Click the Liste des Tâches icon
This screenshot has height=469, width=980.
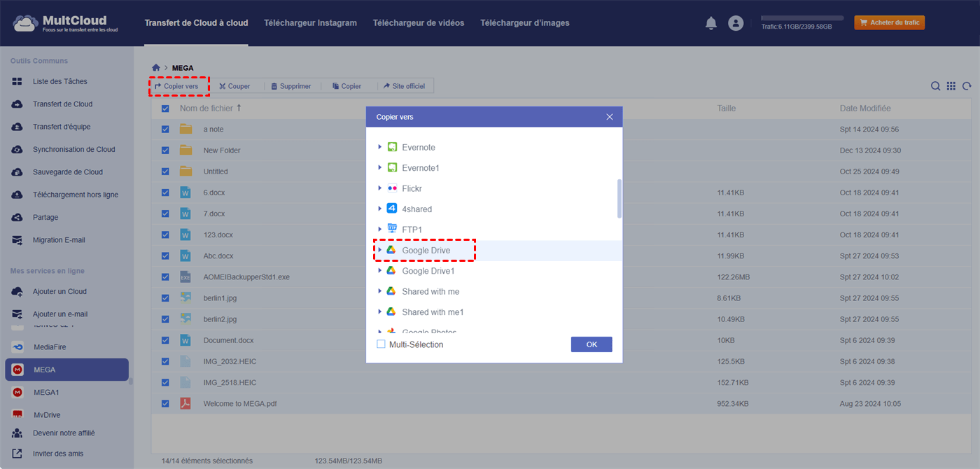[x=17, y=82]
